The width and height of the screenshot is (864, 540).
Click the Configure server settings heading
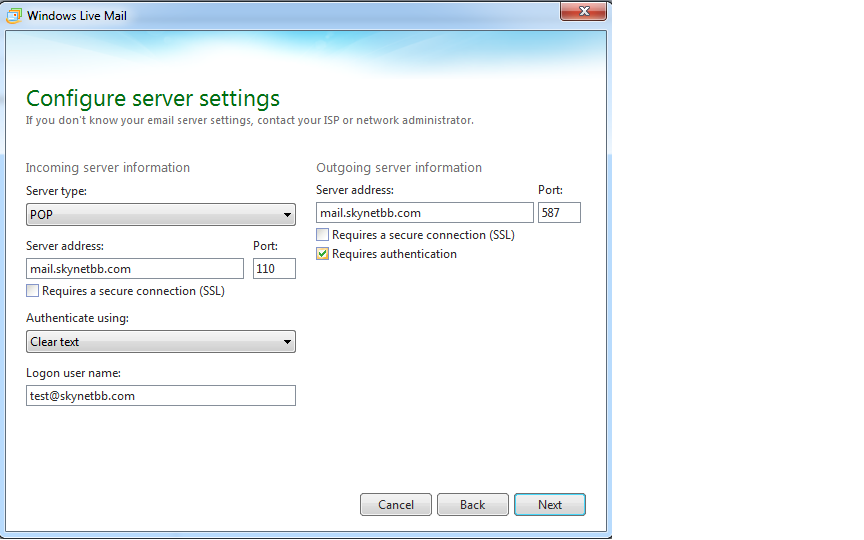click(153, 98)
